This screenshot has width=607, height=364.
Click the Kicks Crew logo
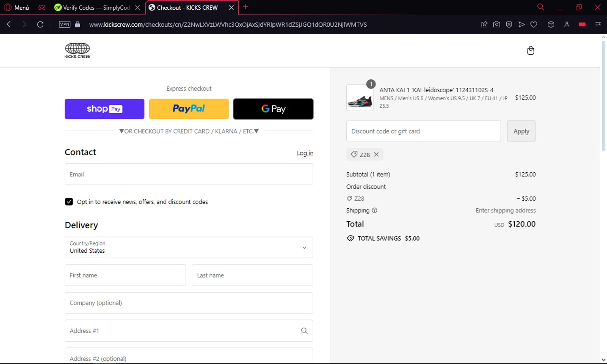coord(77,51)
